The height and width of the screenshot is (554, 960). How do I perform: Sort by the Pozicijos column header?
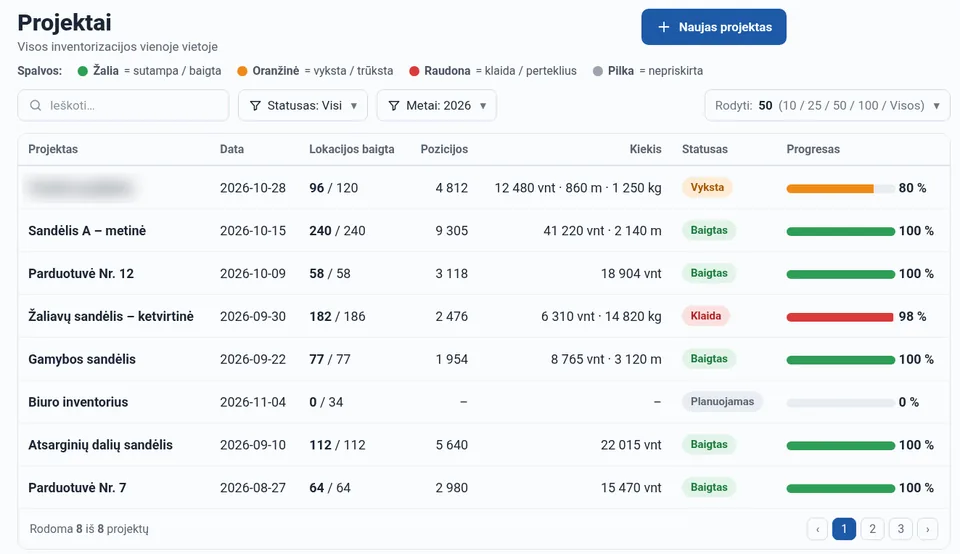pyautogui.click(x=444, y=149)
